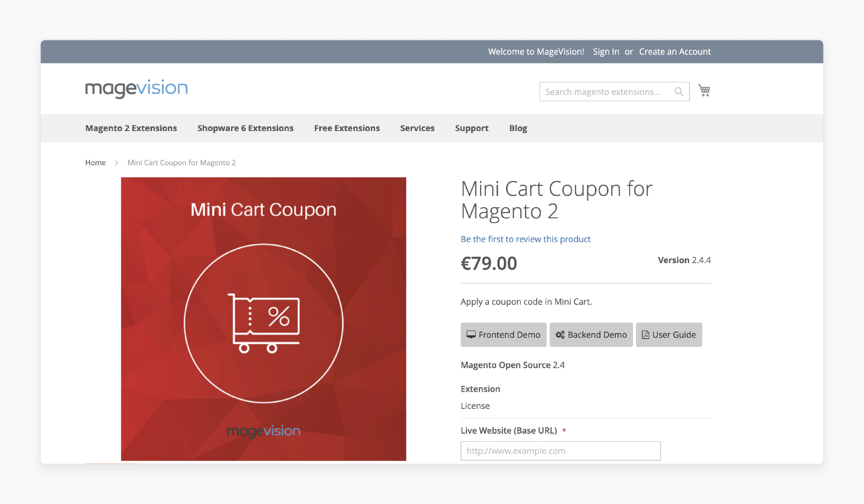This screenshot has height=504, width=864.
Task: Open Magento 2 Extensions menu
Action: tap(131, 128)
